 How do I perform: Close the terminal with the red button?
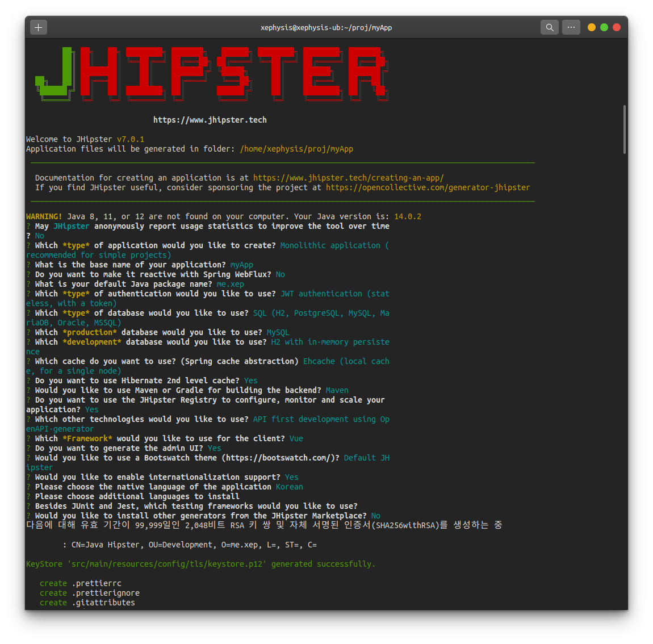point(617,27)
